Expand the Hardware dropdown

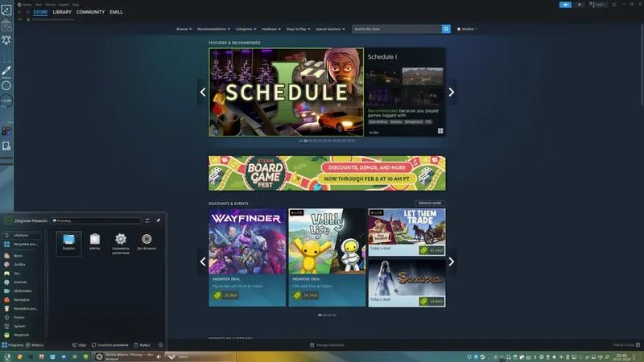pyautogui.click(x=271, y=29)
